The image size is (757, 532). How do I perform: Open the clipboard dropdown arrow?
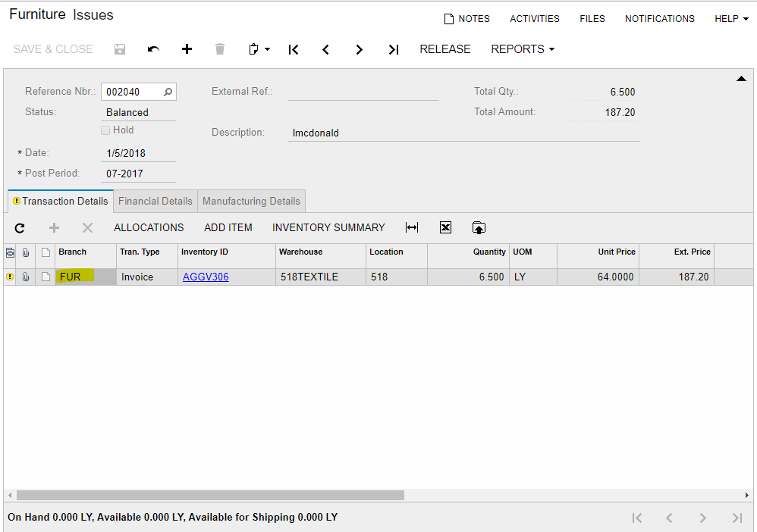click(x=267, y=49)
